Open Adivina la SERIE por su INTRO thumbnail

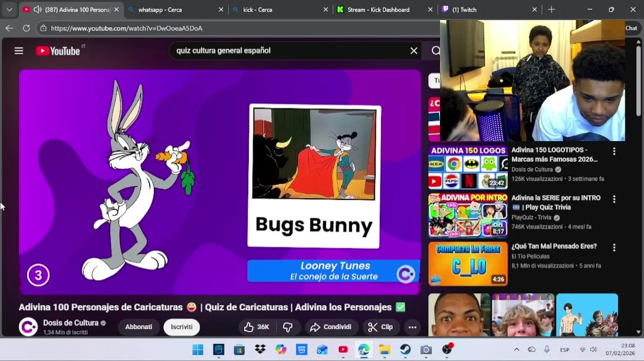coord(468,216)
